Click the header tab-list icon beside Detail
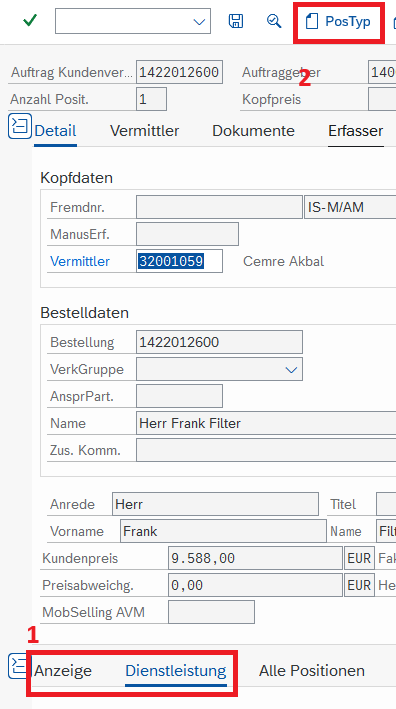 20,126
